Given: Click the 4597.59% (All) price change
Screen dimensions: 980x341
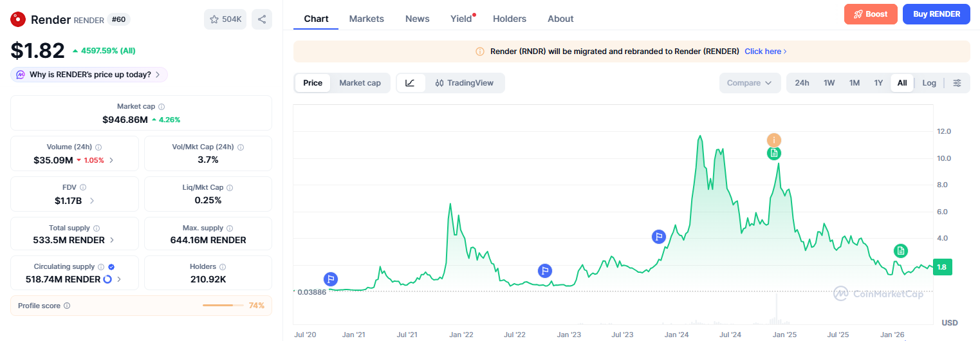Looking at the screenshot, I should tap(104, 51).
